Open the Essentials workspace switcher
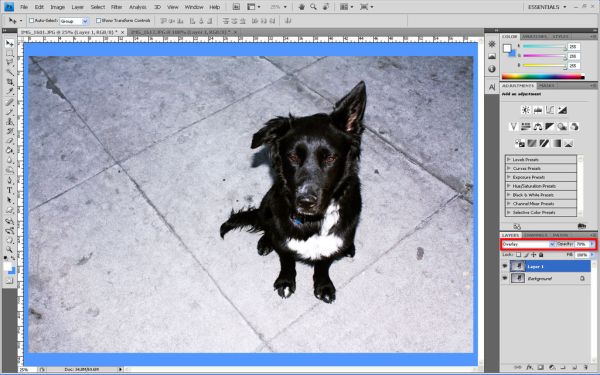The width and height of the screenshot is (600, 375). (547, 7)
